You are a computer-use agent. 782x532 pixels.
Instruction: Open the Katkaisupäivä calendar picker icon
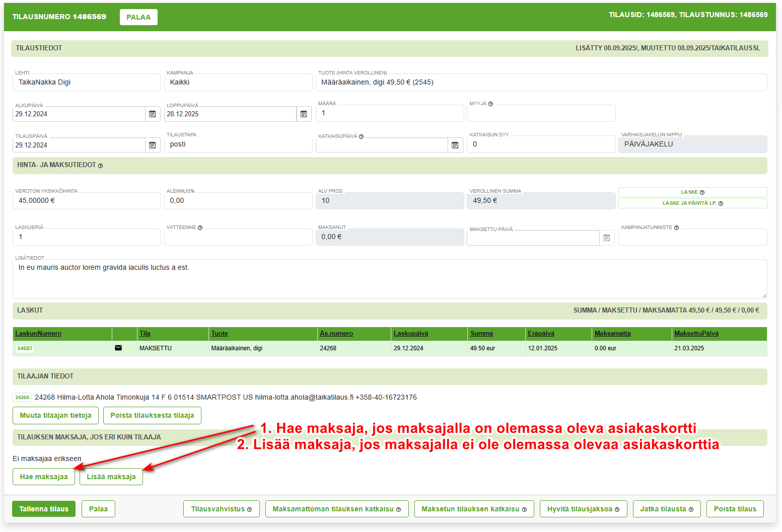(455, 145)
